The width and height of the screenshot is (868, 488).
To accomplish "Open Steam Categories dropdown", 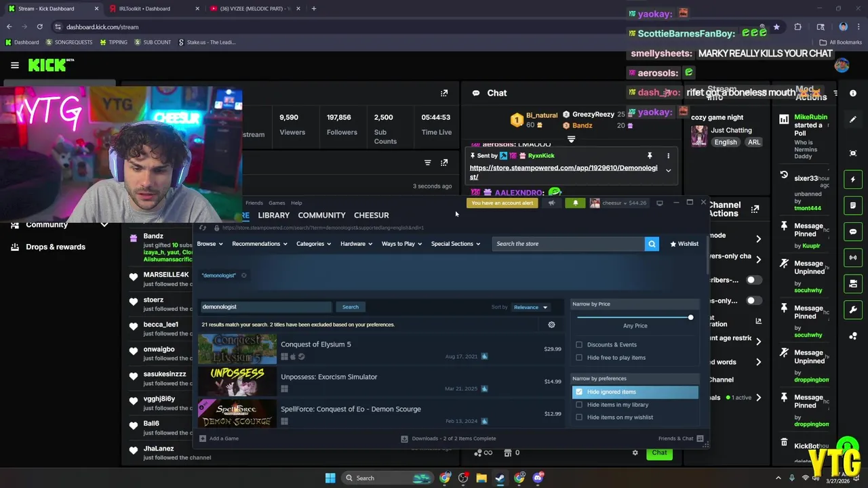I will coord(314,244).
